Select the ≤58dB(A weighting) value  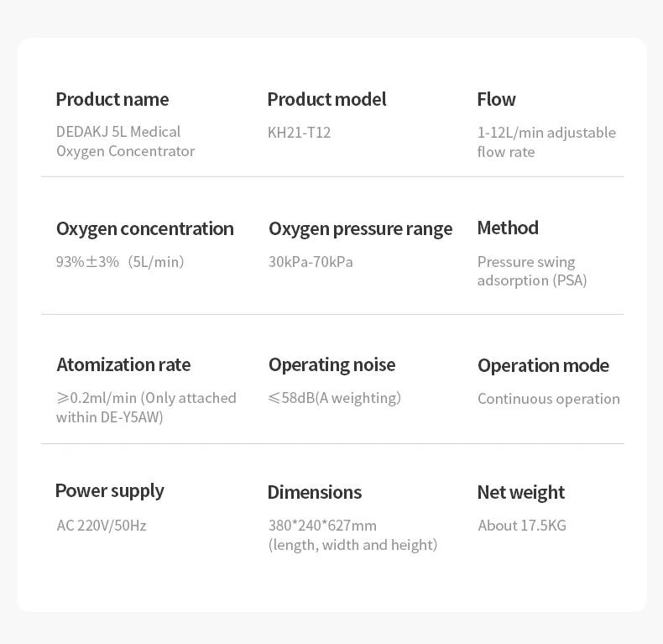(334, 398)
